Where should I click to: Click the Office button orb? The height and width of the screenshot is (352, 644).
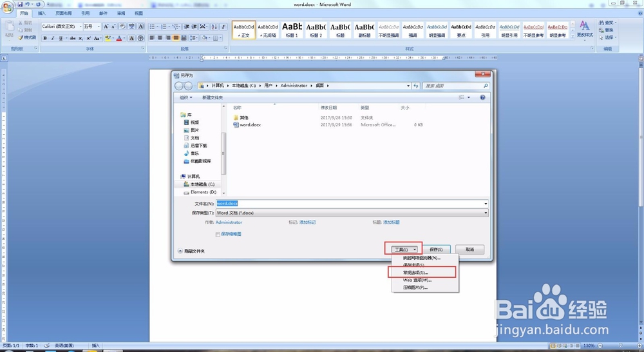coord(7,8)
